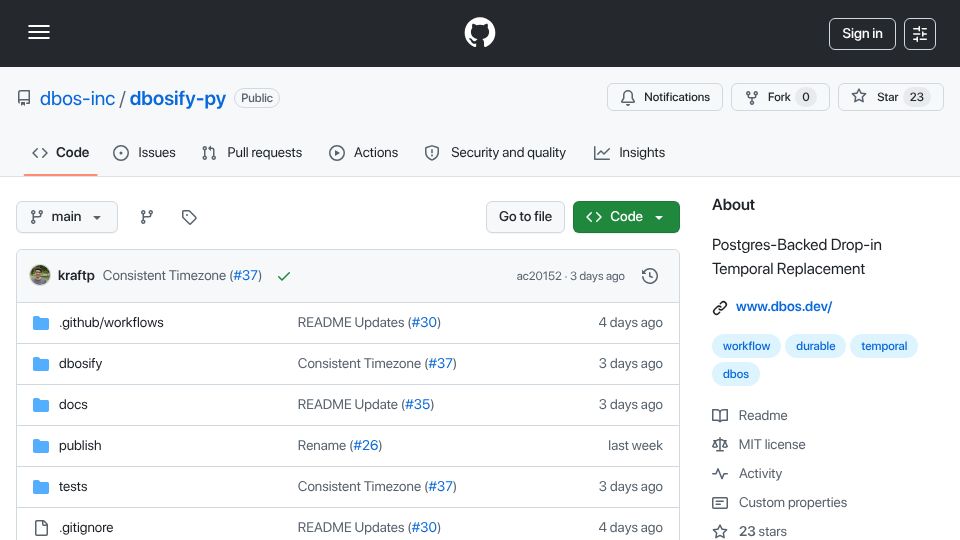Viewport: 960px width, 540px height.
Task: Open commit history clock icon
Action: (650, 276)
